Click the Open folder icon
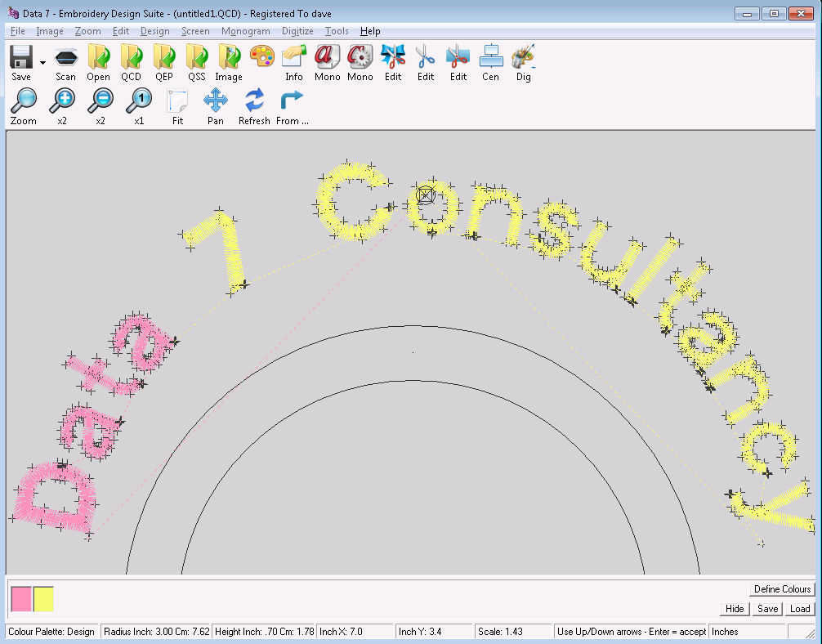This screenshot has height=644, width=822. tap(99, 57)
